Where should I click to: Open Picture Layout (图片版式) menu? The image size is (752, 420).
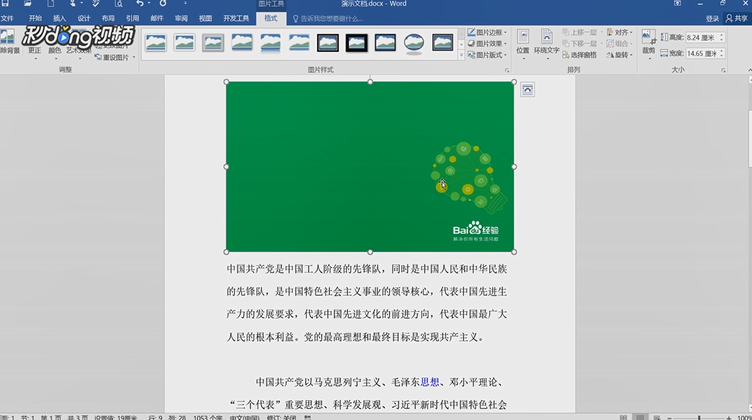487,55
